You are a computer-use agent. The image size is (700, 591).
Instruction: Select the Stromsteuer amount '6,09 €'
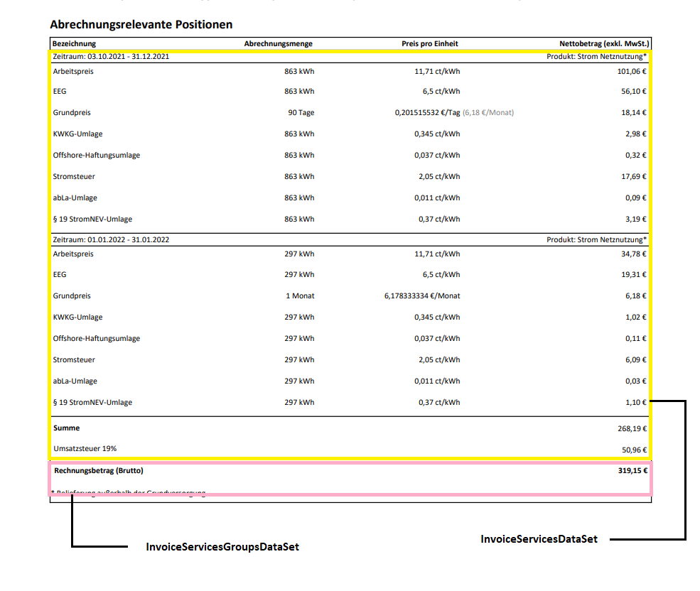tap(636, 359)
